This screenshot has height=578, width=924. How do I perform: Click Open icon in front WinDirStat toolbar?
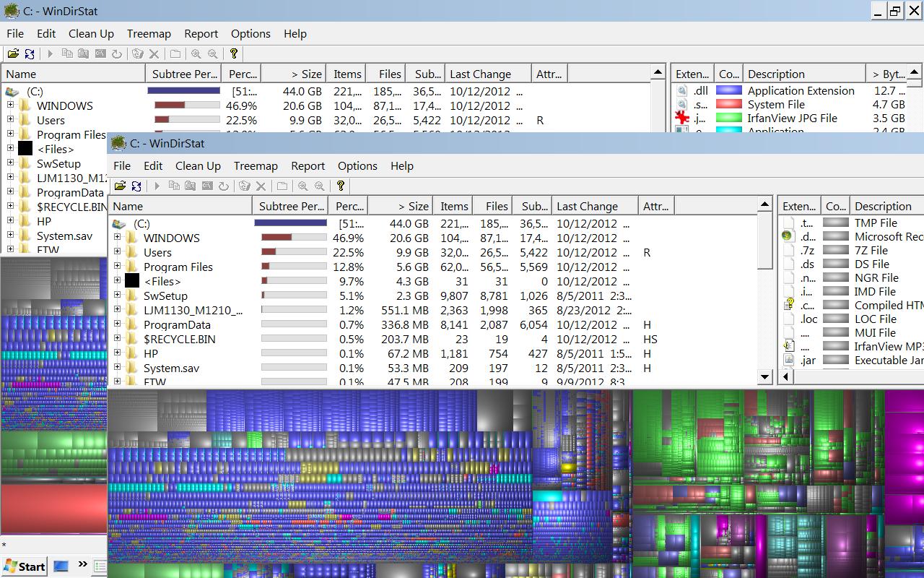pos(121,186)
